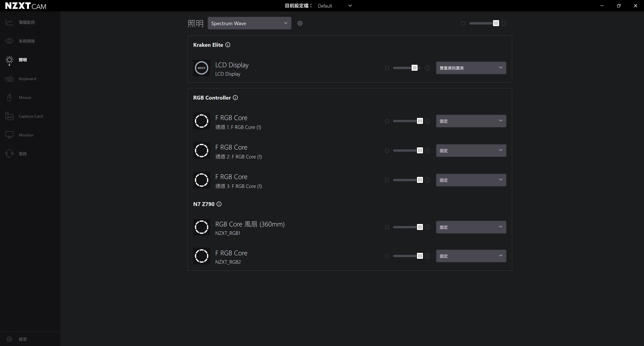Click the brightness slider for NZXT_RGB1
The image size is (644, 346).
pos(408,227)
